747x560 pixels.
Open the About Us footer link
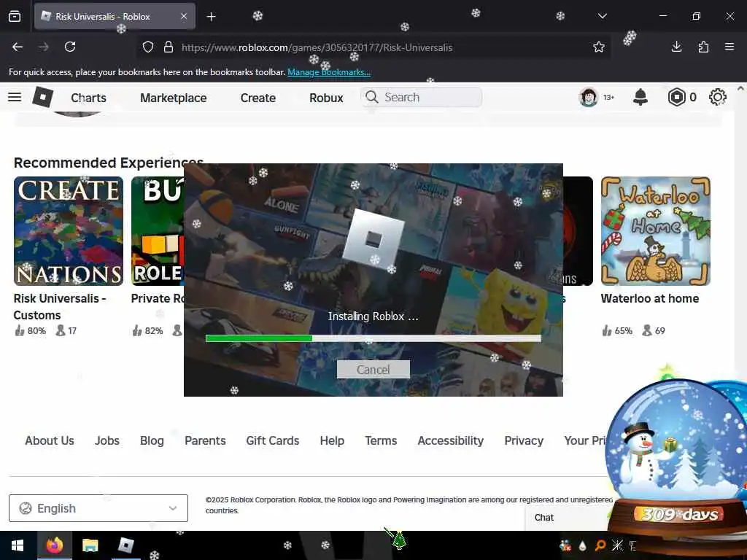coord(50,440)
